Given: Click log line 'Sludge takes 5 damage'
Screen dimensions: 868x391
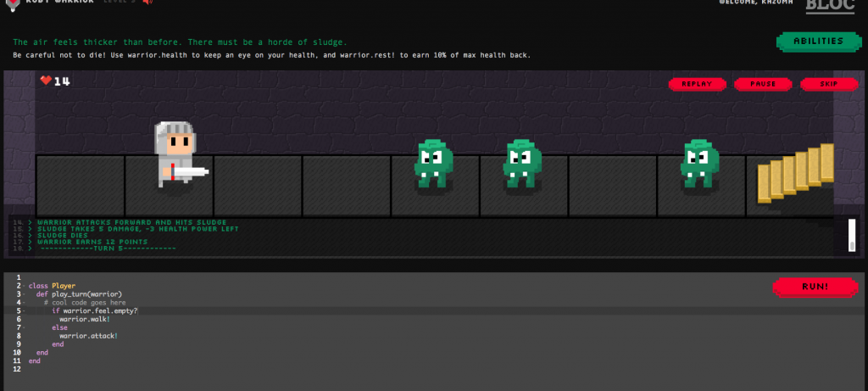Looking at the screenshot, I should tap(138, 229).
